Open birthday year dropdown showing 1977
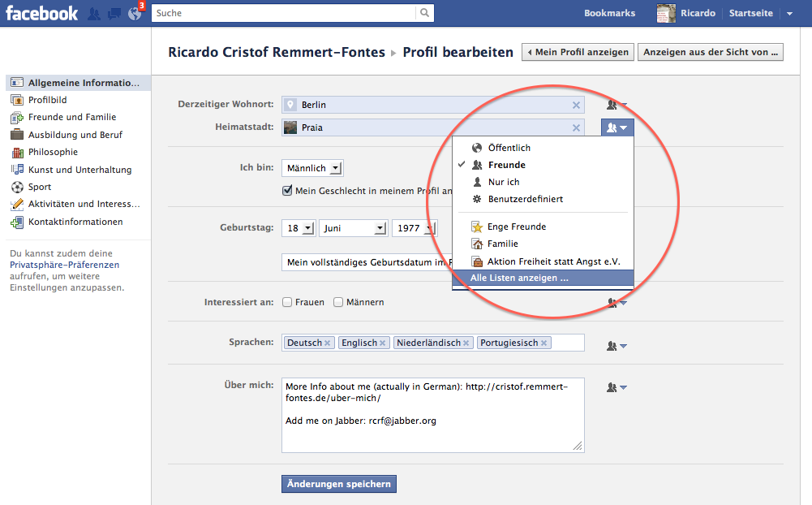Image resolution: width=812 pixels, height=505 pixels. (x=415, y=228)
